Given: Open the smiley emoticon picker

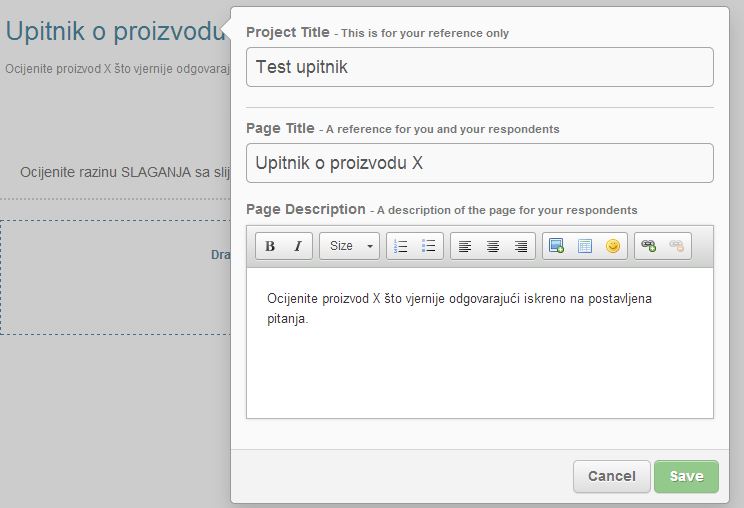Looking at the screenshot, I should click(x=613, y=246).
